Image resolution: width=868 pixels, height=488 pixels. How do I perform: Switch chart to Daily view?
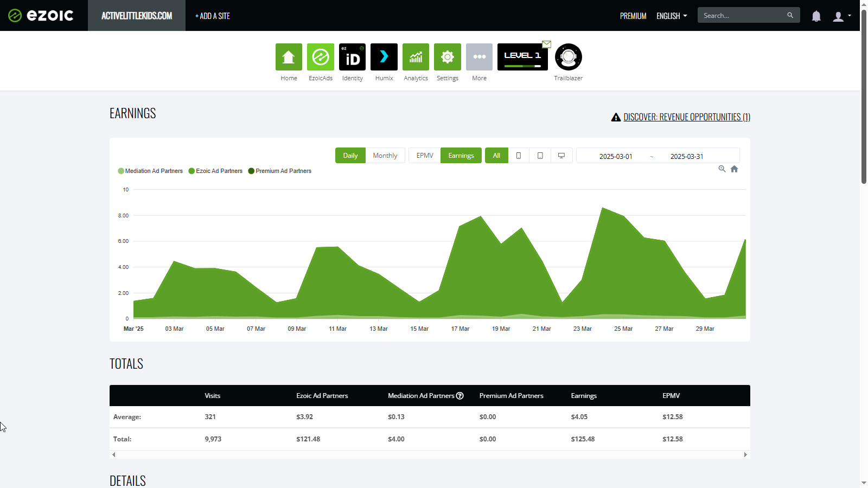(x=350, y=156)
